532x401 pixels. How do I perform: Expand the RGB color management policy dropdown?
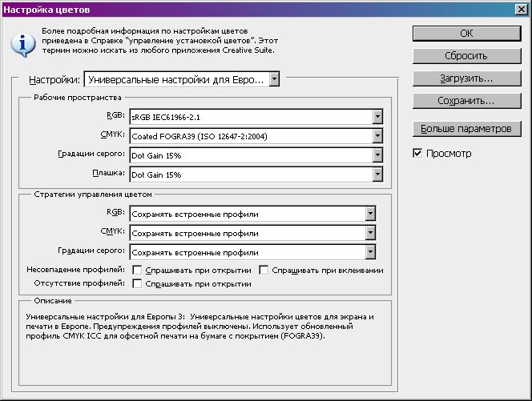tap(252, 214)
